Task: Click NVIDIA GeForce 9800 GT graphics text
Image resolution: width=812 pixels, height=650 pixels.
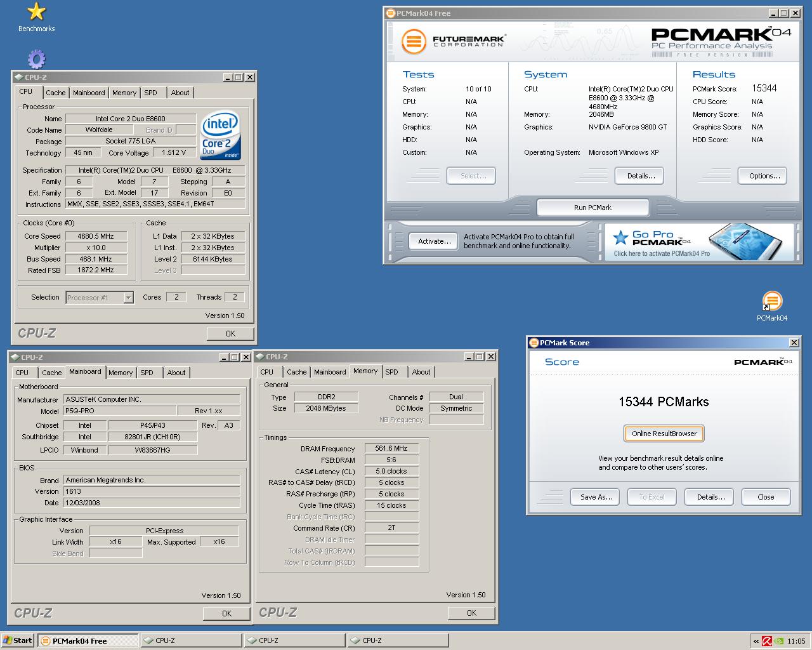Action: (627, 127)
